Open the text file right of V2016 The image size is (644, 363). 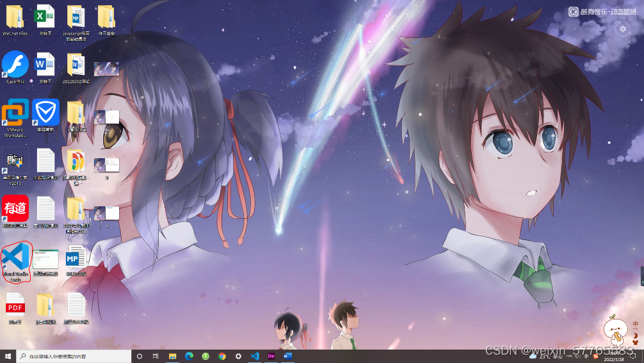click(45, 164)
